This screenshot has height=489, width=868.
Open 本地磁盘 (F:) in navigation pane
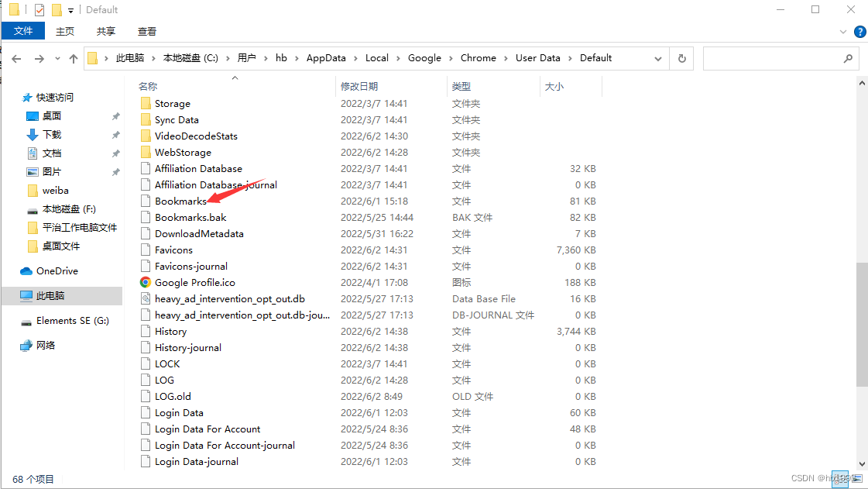[x=69, y=209]
